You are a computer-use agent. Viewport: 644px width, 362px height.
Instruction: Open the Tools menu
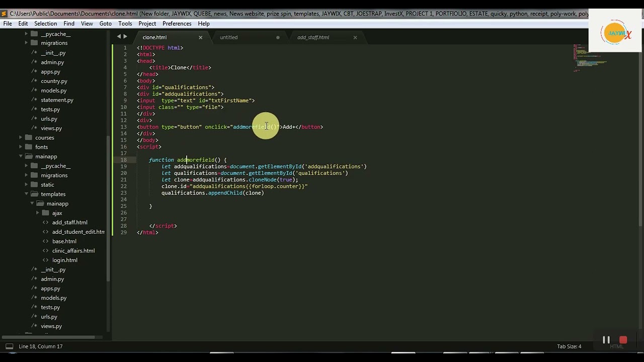125,24
